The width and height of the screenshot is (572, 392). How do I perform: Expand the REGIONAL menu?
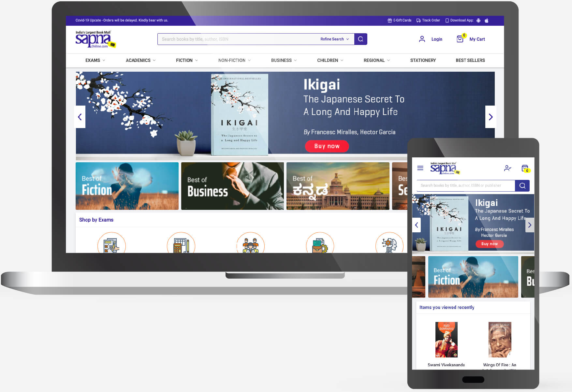(x=377, y=60)
